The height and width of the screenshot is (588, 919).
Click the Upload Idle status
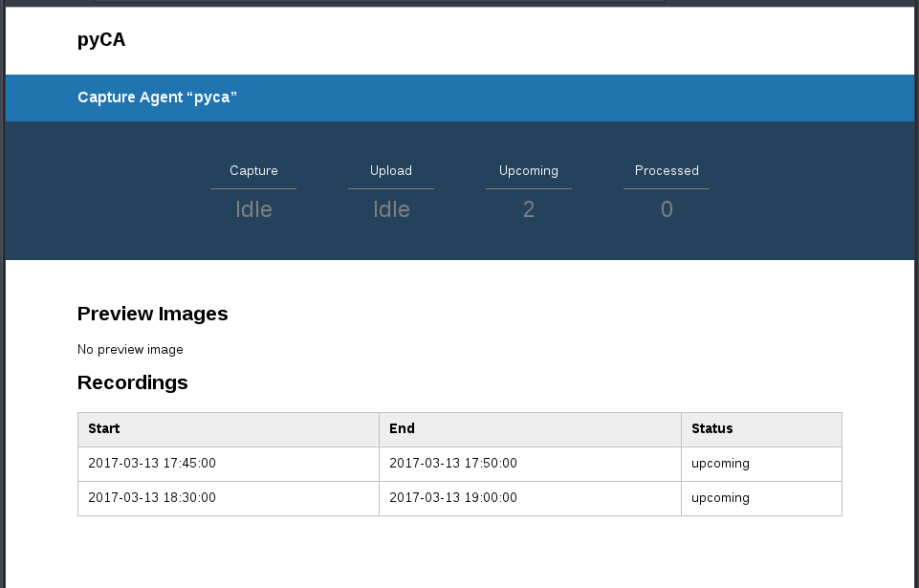click(x=390, y=208)
